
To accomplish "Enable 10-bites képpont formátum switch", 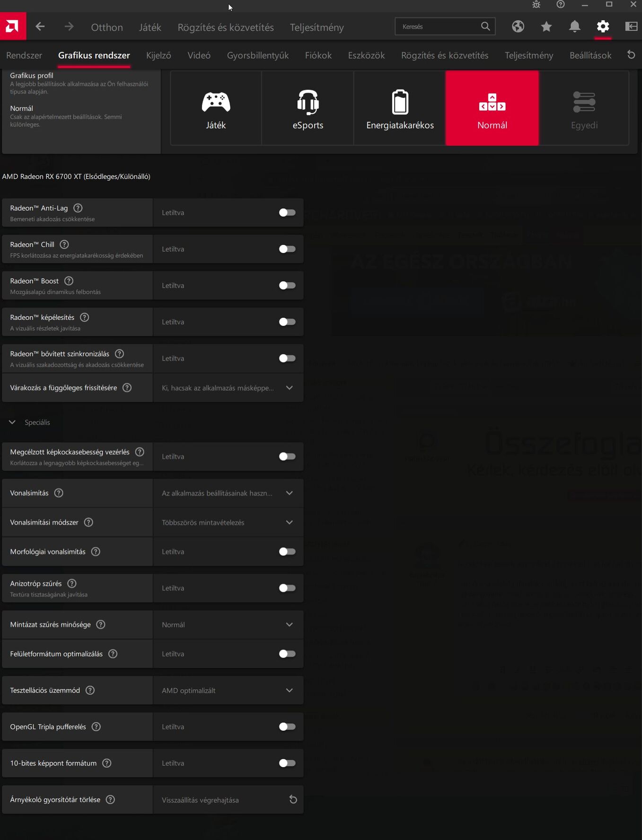I will point(287,763).
